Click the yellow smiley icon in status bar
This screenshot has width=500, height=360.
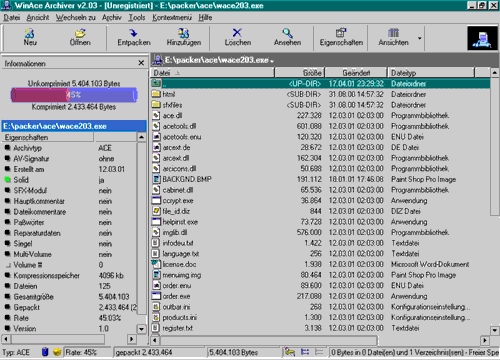click(57, 352)
